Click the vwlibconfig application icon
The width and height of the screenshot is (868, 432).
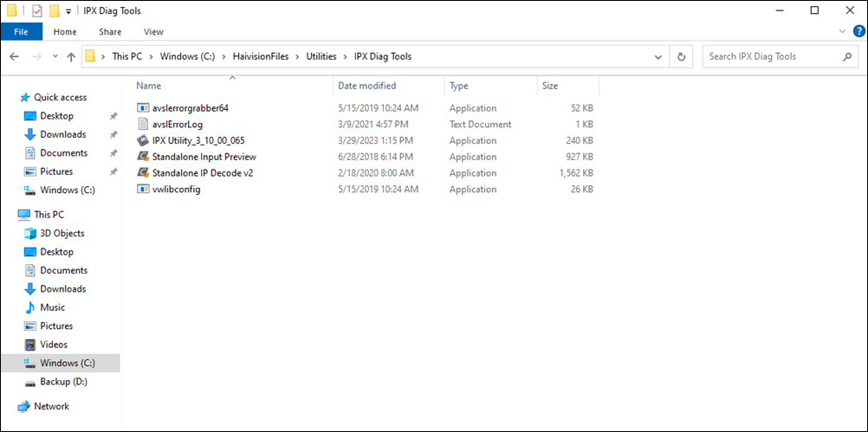pos(144,190)
